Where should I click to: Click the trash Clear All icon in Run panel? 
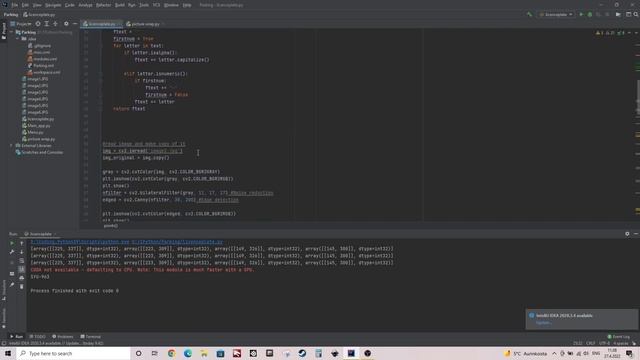(22, 287)
